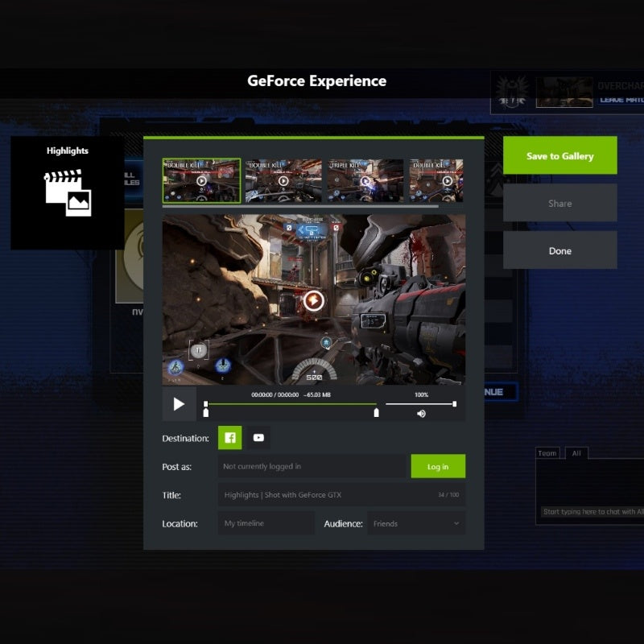The image size is (644, 644).
Task: Click the thumbnail strip horizontal scrollbar
Action: click(x=300, y=207)
